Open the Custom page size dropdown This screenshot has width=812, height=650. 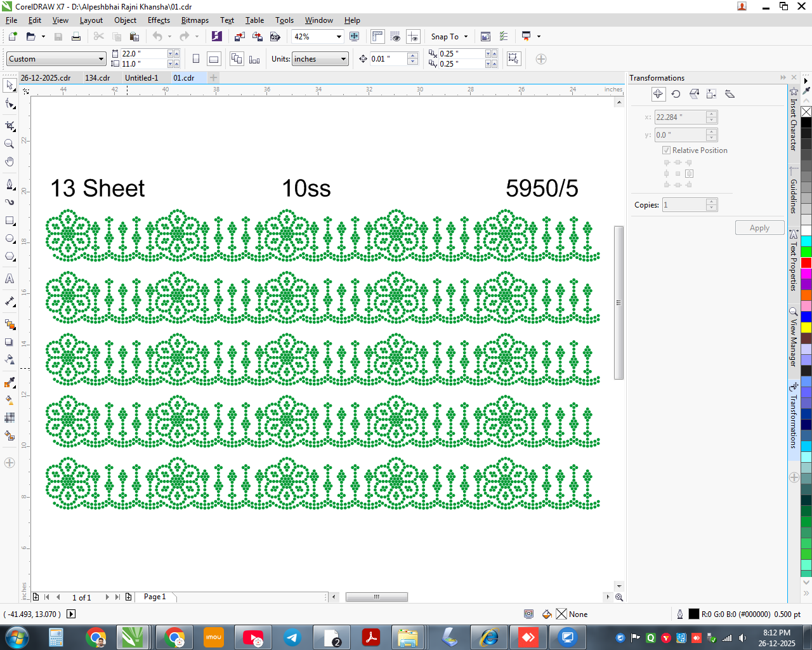pyautogui.click(x=101, y=59)
